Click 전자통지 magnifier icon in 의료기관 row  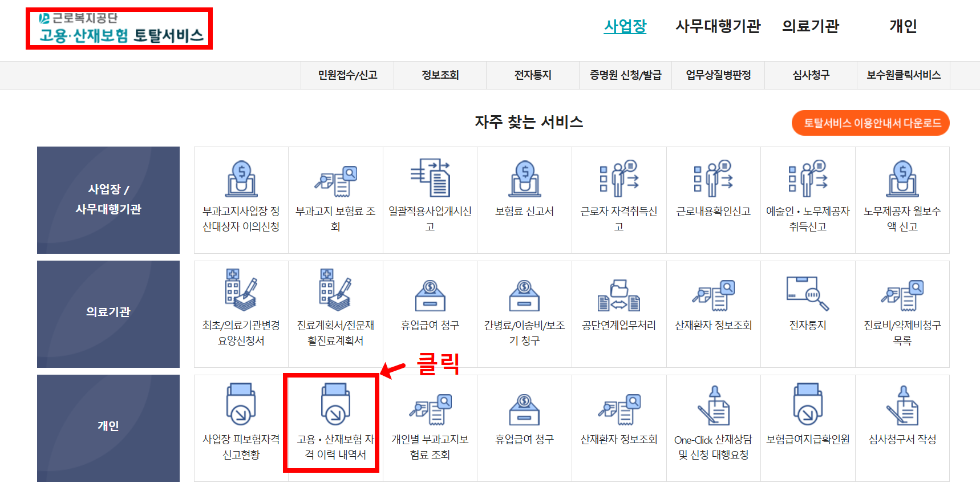808,294
